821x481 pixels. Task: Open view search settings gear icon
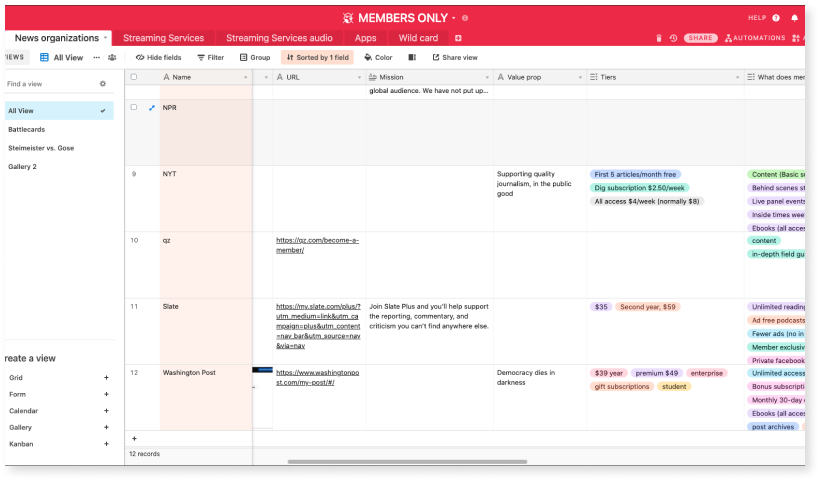point(103,84)
